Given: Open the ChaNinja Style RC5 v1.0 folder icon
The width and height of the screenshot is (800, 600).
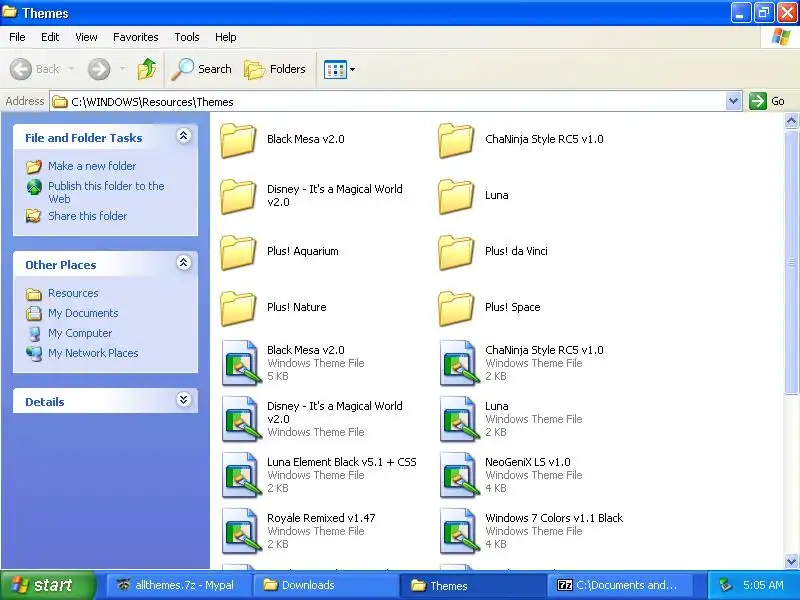Looking at the screenshot, I should click(x=456, y=140).
